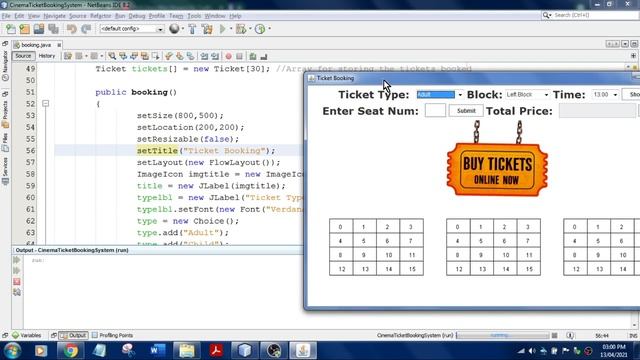This screenshot has height=360, width=640.
Task: Open the Navigate menu
Action: pos(54,16)
